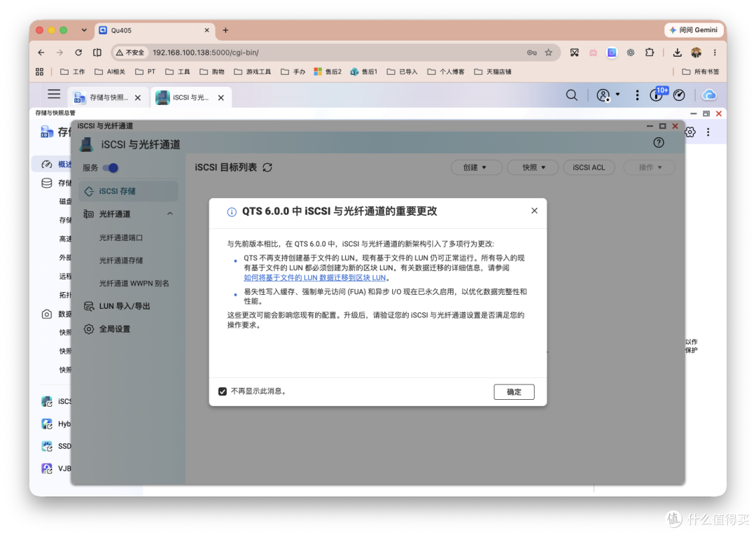Screen dimensions: 756x535
Task: Open the 快照 dropdown
Action: pos(533,167)
